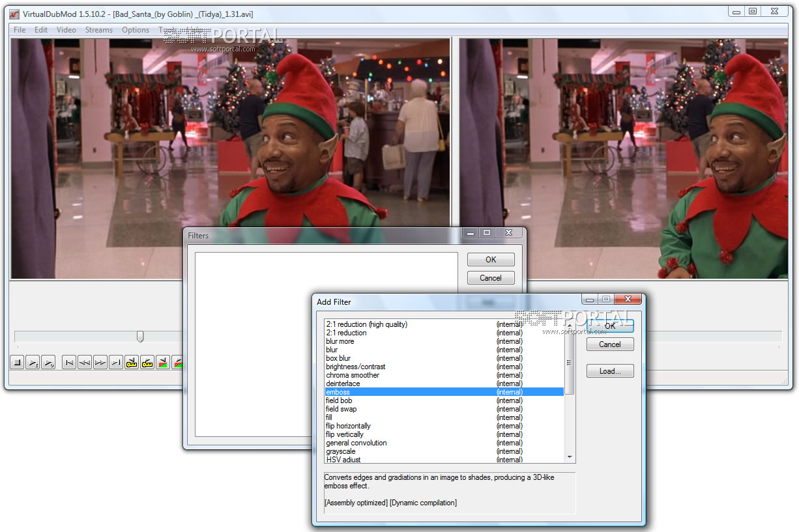Start output playback from toolbar
The image size is (799, 532).
[49, 363]
